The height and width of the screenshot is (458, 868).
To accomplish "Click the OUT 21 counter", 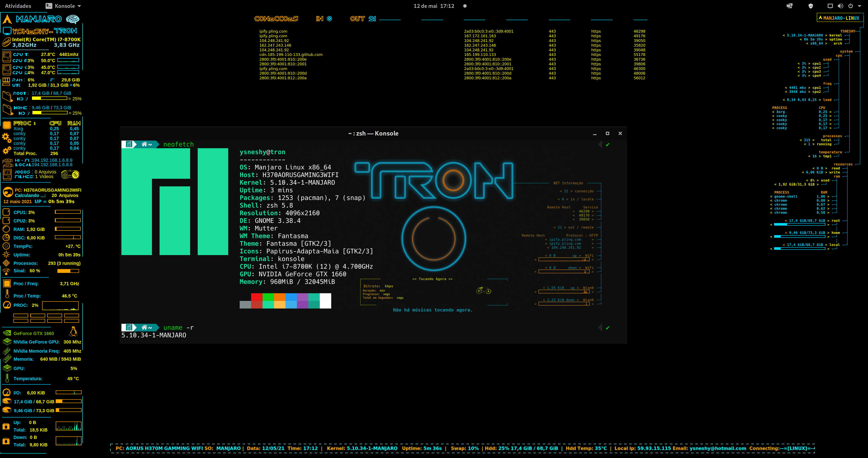I will coord(363,18).
